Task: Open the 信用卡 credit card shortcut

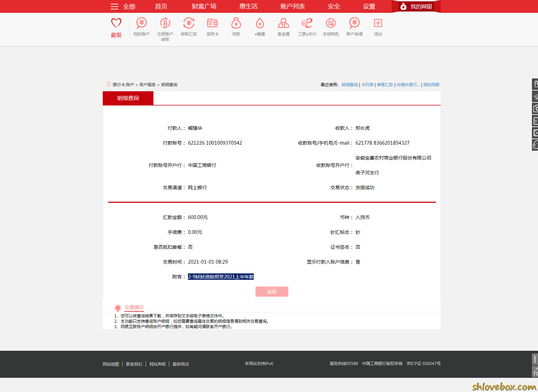Action: [213, 23]
